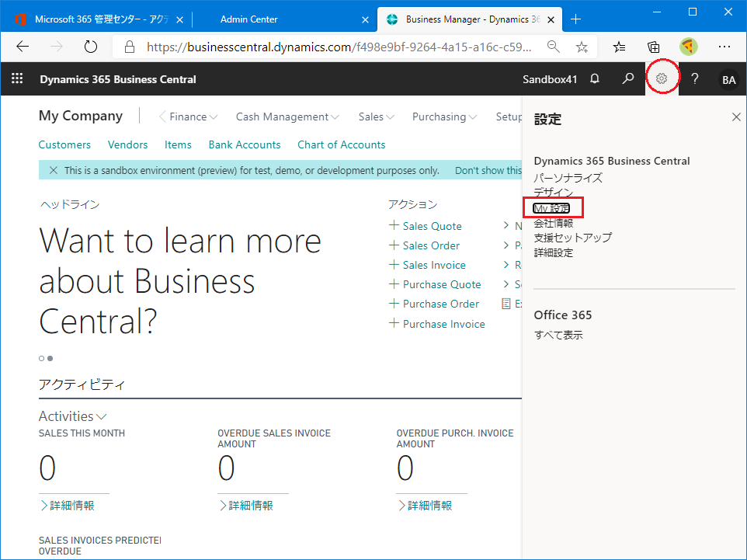Open browser collections
The width and height of the screenshot is (747, 560).
coord(654,47)
